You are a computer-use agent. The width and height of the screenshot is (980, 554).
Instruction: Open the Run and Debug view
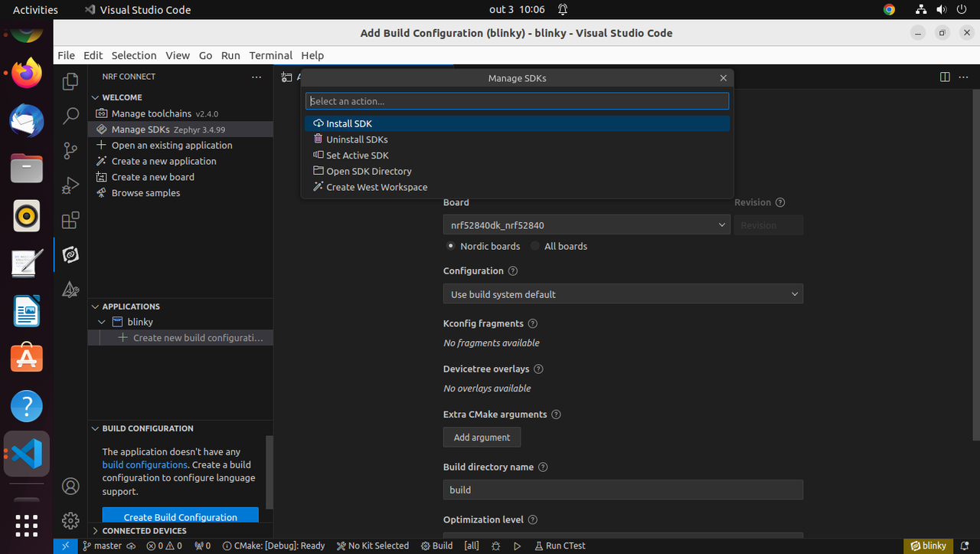coord(70,185)
